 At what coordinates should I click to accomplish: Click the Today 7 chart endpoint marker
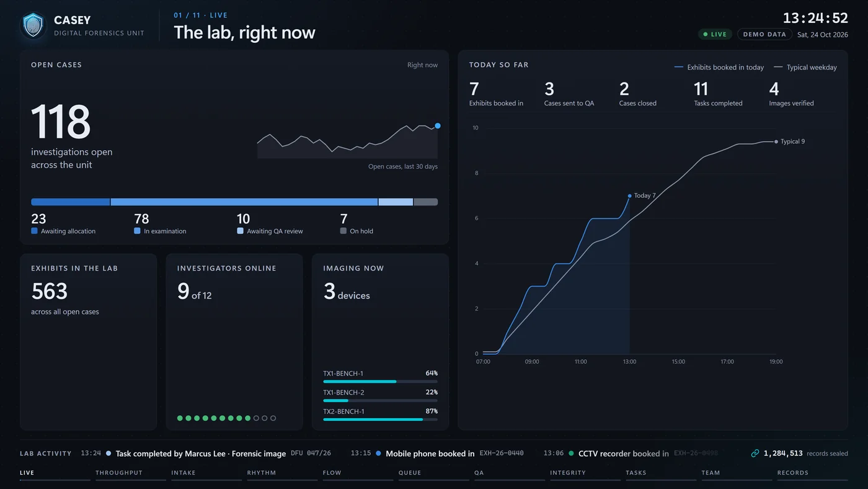coord(629,196)
